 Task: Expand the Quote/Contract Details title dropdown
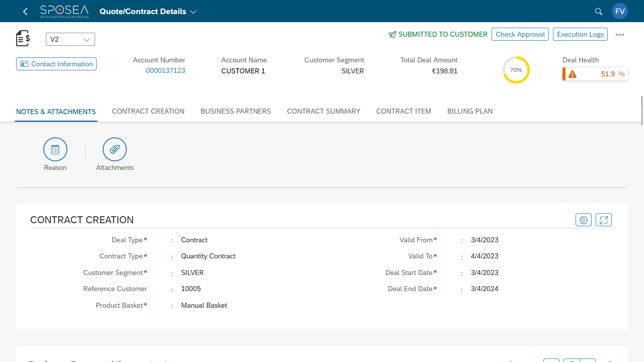[x=194, y=11]
